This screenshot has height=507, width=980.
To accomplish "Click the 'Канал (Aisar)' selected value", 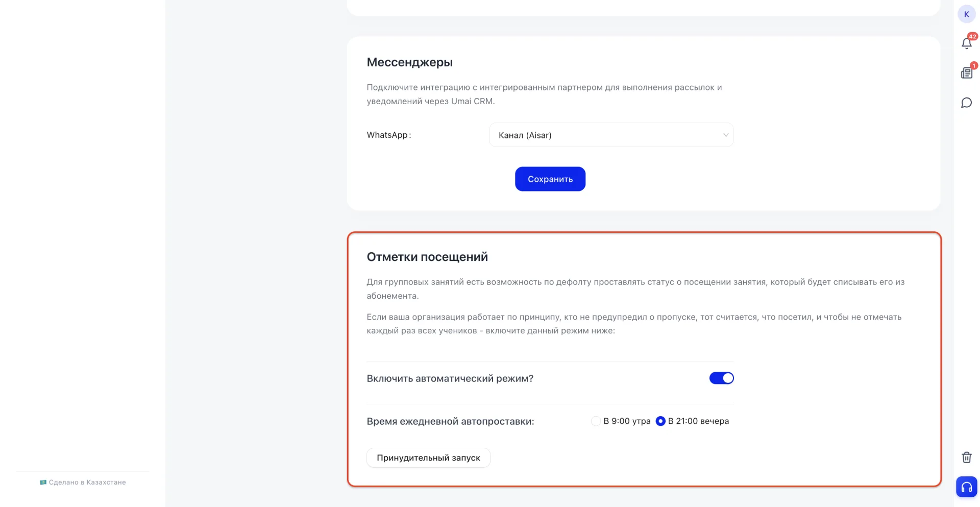I will 525,135.
